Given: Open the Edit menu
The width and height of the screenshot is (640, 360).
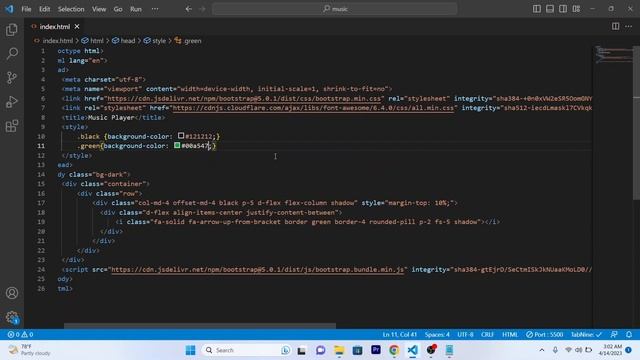Looking at the screenshot, I should click(x=44, y=9).
